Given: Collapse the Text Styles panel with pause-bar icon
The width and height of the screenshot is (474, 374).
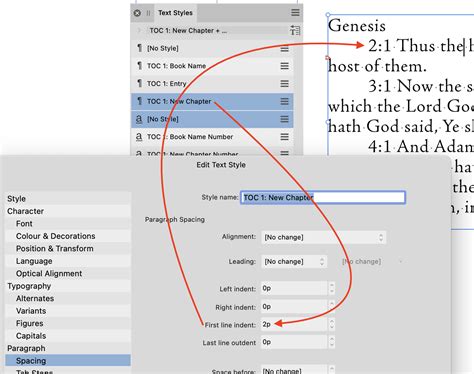Looking at the screenshot, I should click(x=148, y=13).
